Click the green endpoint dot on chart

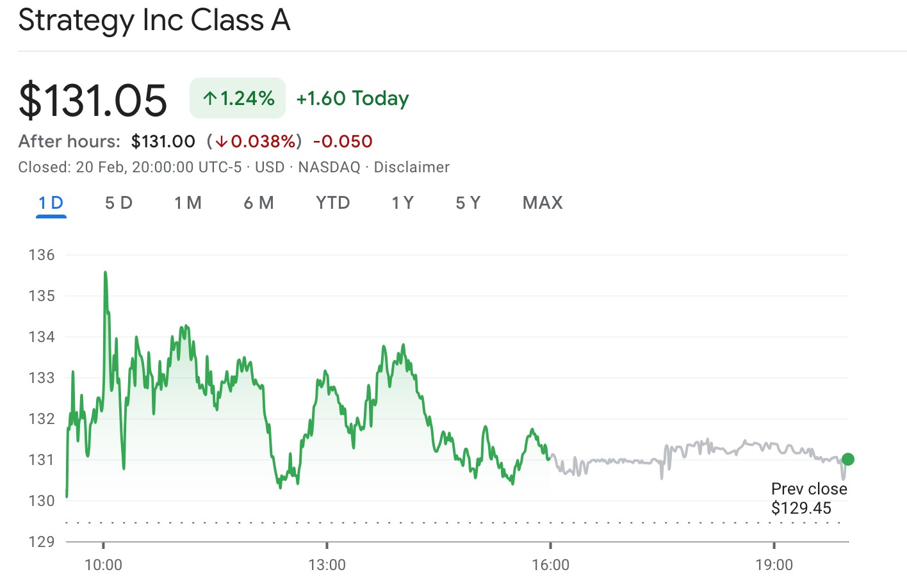click(x=848, y=459)
